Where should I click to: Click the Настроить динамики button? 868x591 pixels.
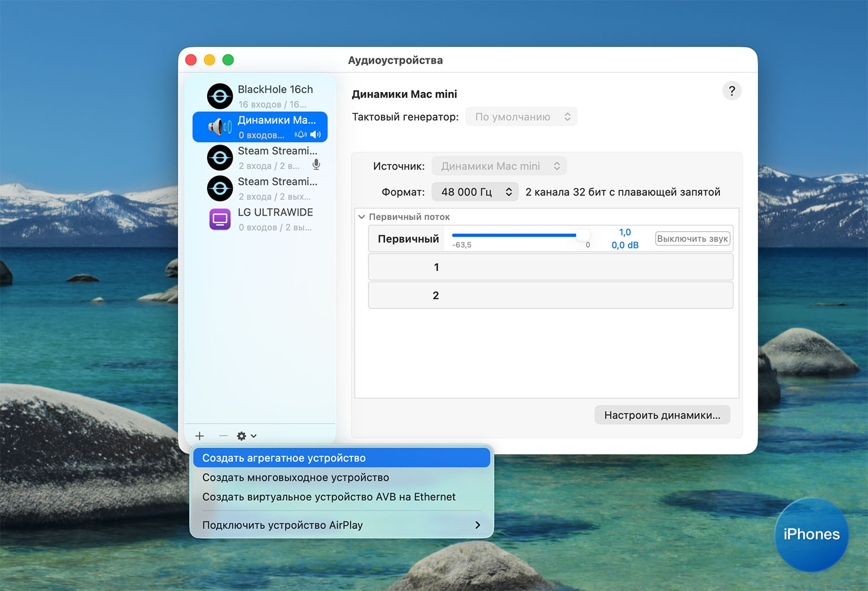pyautogui.click(x=662, y=415)
